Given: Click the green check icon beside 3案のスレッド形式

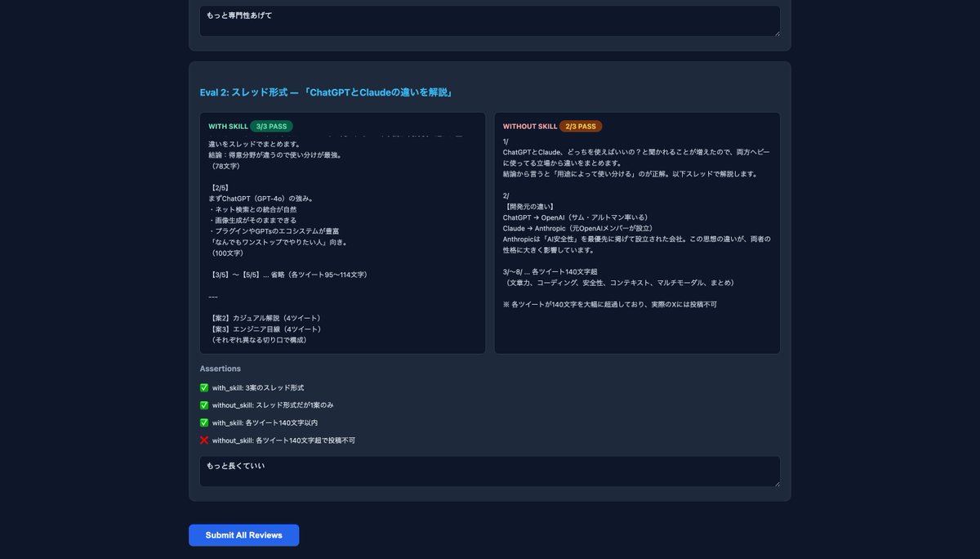Looking at the screenshot, I should 204,388.
